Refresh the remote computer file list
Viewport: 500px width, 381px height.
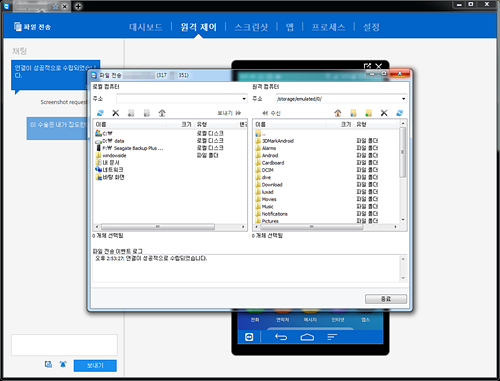[400, 113]
